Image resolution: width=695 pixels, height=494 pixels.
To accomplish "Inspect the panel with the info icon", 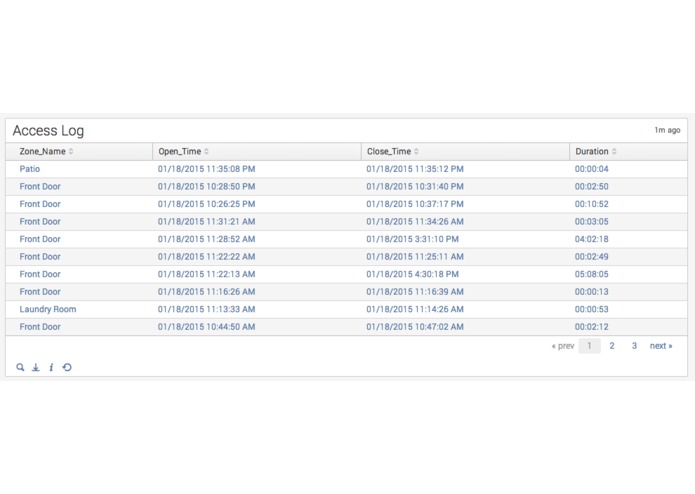I will click(x=51, y=367).
